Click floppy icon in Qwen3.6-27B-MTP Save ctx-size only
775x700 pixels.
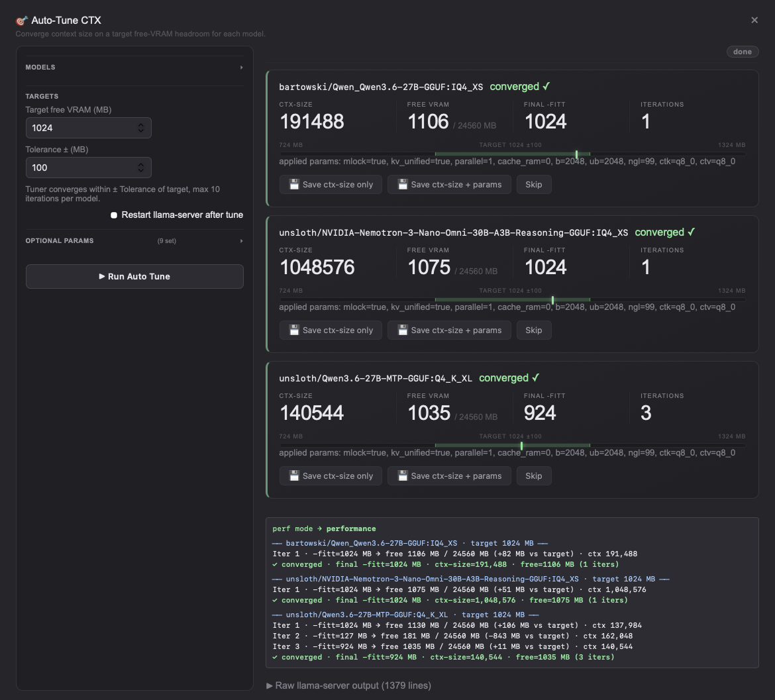click(x=294, y=475)
